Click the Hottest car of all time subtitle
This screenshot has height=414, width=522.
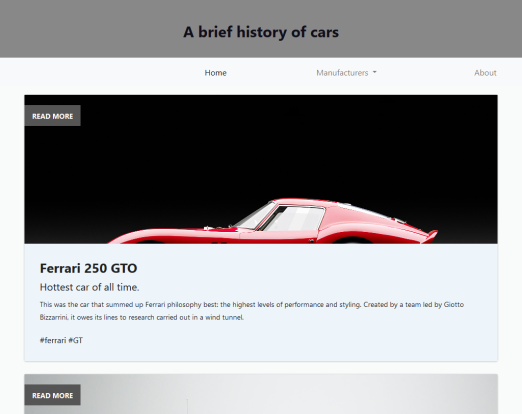click(89, 287)
